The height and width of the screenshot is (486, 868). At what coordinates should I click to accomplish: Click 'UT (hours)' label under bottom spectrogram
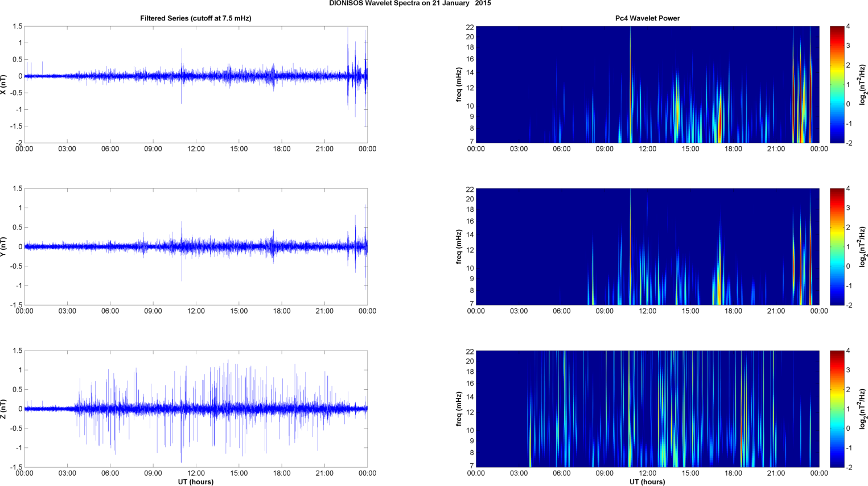click(x=647, y=481)
